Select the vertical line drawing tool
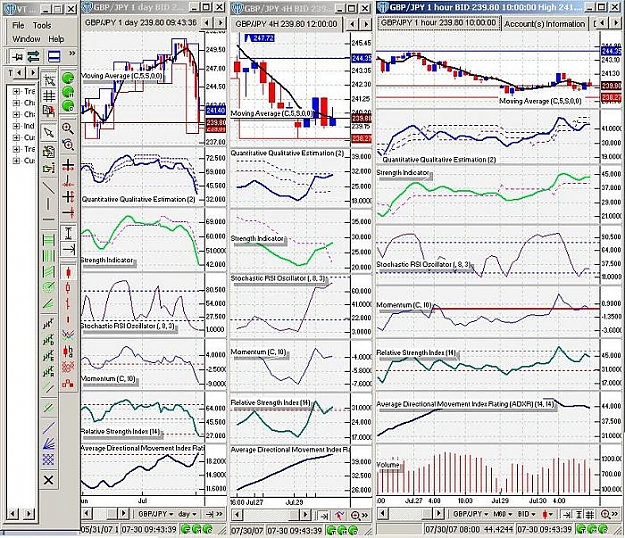The height and width of the screenshot is (538, 625). (49, 204)
